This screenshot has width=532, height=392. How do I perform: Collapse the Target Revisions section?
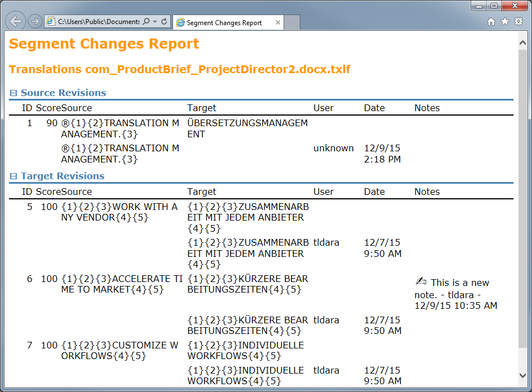pyautogui.click(x=13, y=176)
